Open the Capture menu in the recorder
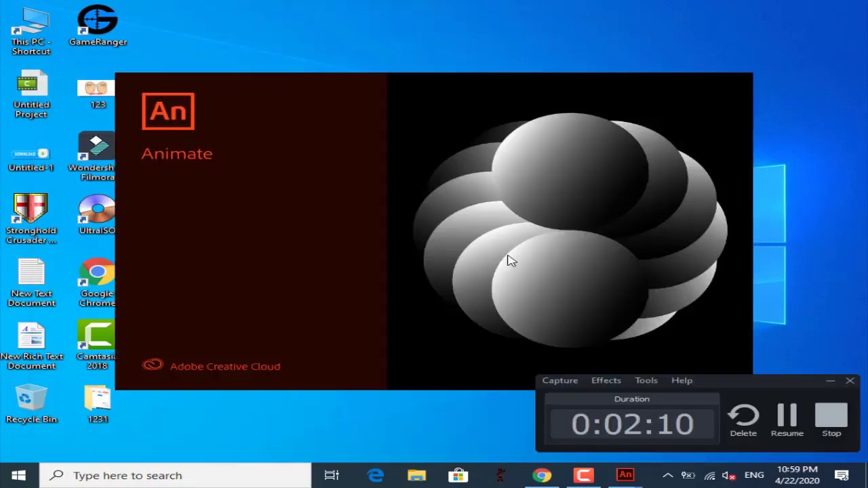Viewport: 868px width, 488px height. pos(559,380)
